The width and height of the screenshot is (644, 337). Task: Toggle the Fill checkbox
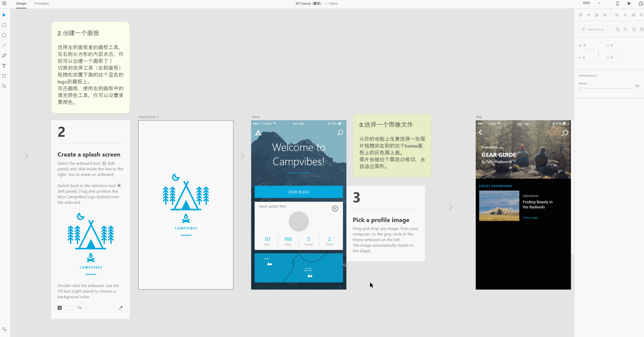60,308
